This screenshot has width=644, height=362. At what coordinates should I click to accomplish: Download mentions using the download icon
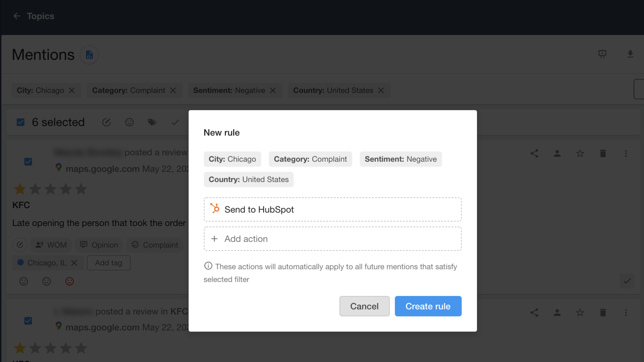click(x=630, y=54)
